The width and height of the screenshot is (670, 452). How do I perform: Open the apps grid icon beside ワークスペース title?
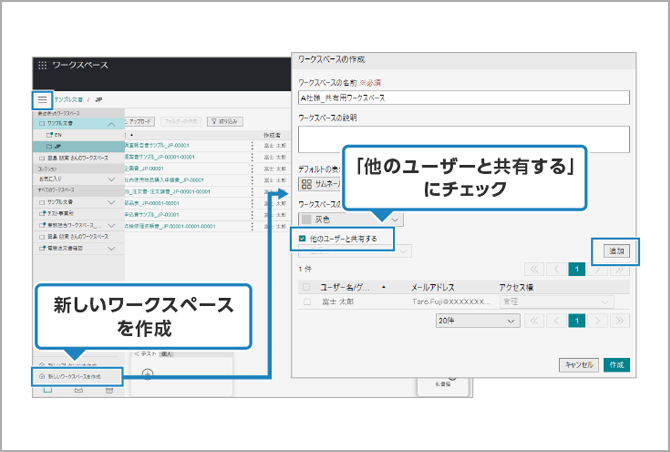coord(42,65)
